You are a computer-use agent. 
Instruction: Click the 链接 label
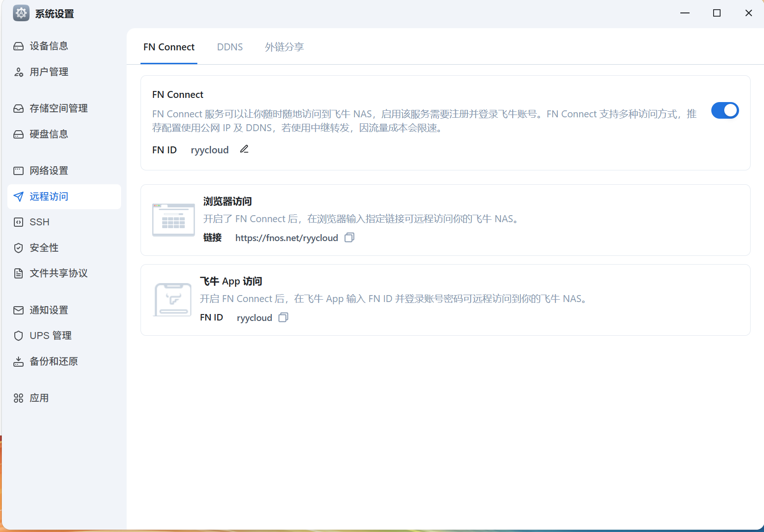click(213, 237)
